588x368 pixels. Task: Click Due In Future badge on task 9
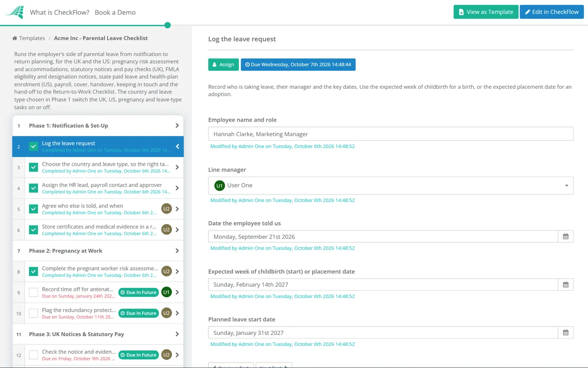pos(138,292)
